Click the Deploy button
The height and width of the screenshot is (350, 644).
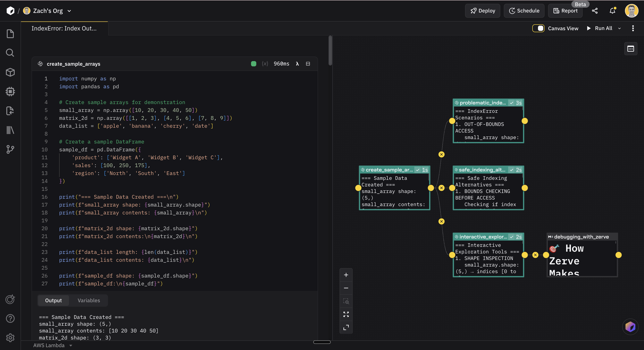(482, 10)
